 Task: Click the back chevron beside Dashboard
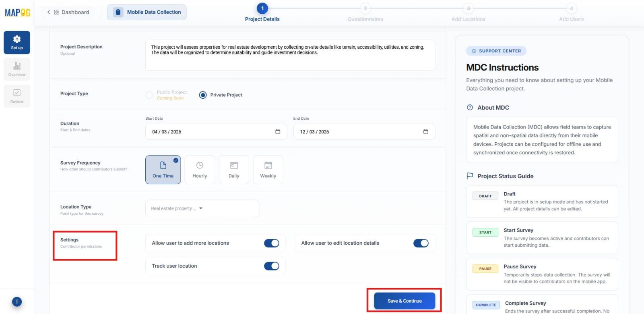(x=49, y=12)
